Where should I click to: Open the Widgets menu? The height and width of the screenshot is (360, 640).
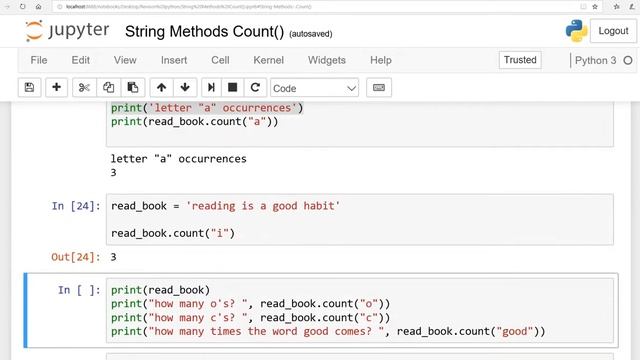[327, 60]
